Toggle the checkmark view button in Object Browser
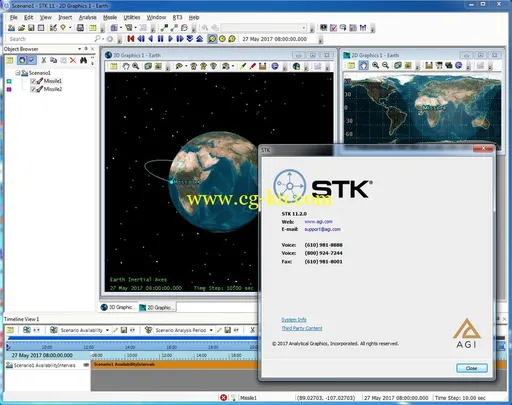This screenshot has width=512, height=405. pos(32,60)
